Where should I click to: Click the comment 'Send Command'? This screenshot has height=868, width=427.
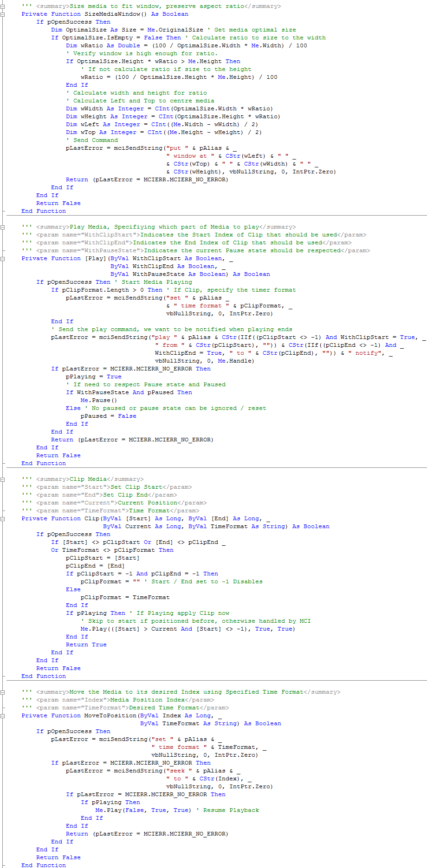pos(92,140)
